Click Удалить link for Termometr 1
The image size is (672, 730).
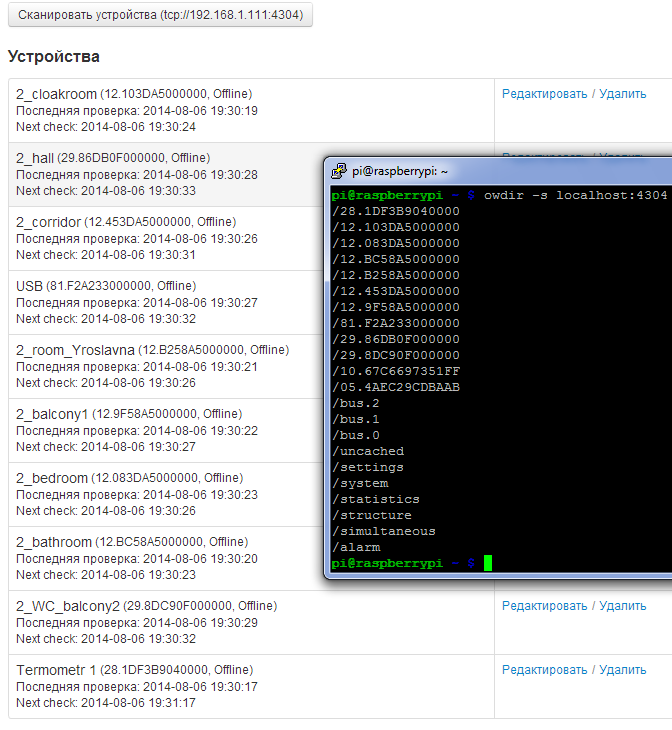[623, 670]
